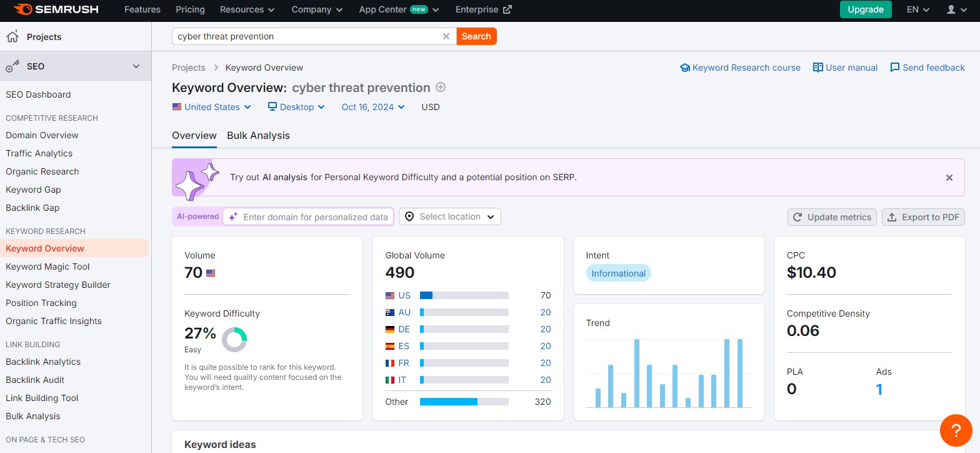Open Bulk Analysis in sidebar
This screenshot has width=980, height=453.
click(x=33, y=416)
